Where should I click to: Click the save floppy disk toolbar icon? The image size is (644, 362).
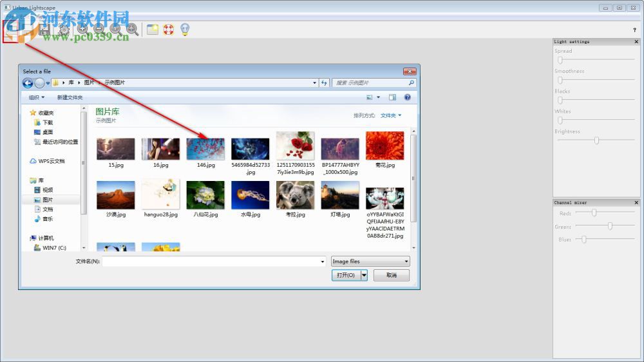tap(44, 30)
